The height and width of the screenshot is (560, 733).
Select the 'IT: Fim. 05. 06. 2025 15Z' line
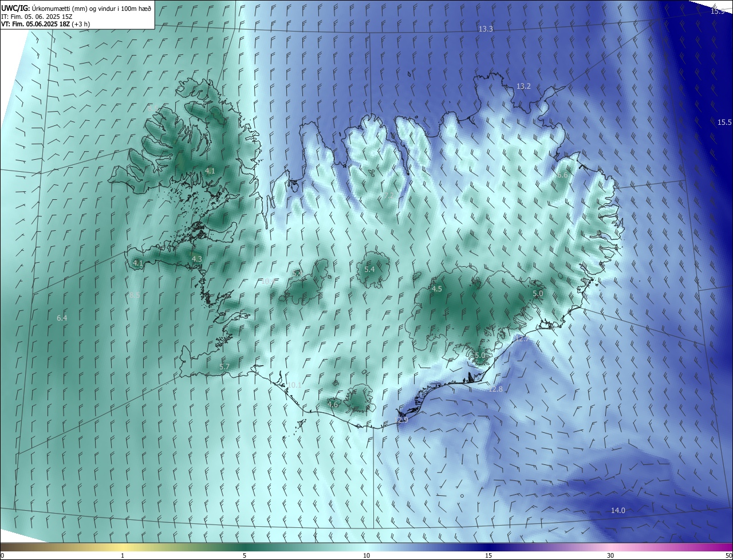pyautogui.click(x=36, y=16)
